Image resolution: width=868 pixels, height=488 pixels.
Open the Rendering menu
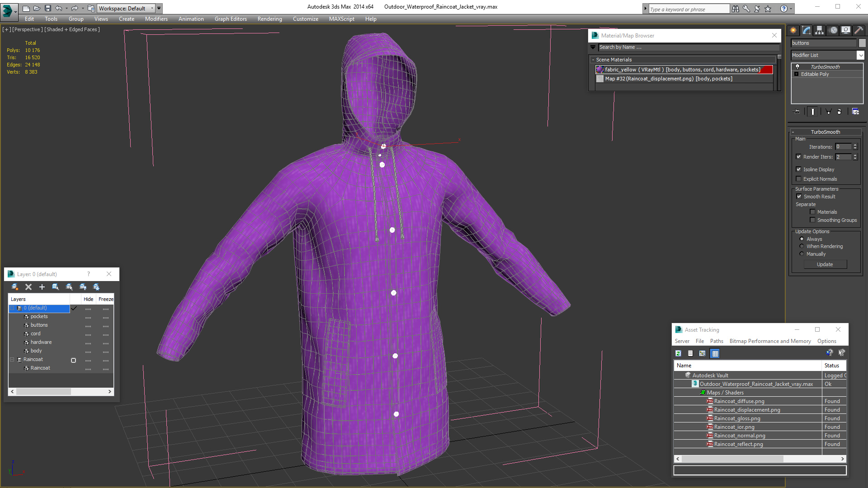pos(269,19)
